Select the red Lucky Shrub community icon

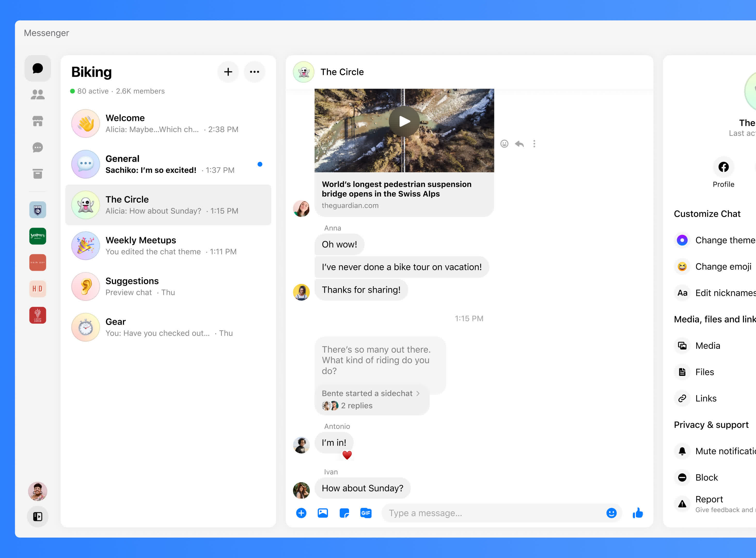pos(38,315)
